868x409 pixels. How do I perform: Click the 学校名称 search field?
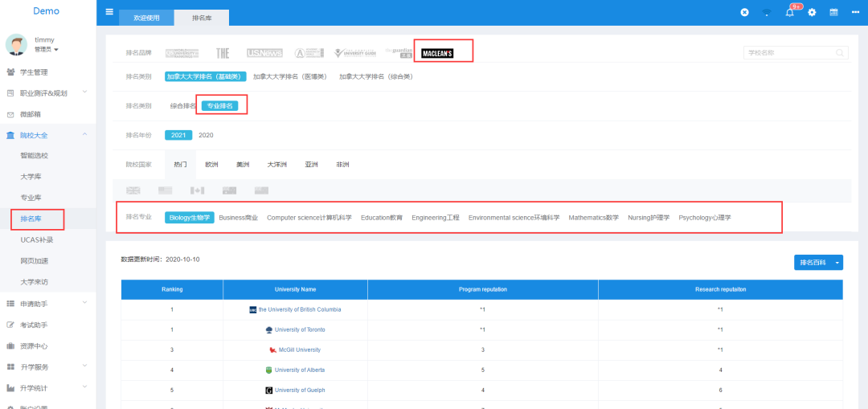790,53
